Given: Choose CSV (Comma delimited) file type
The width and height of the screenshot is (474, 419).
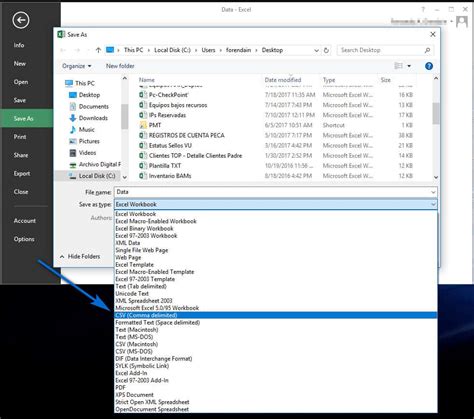Looking at the screenshot, I should [x=275, y=315].
